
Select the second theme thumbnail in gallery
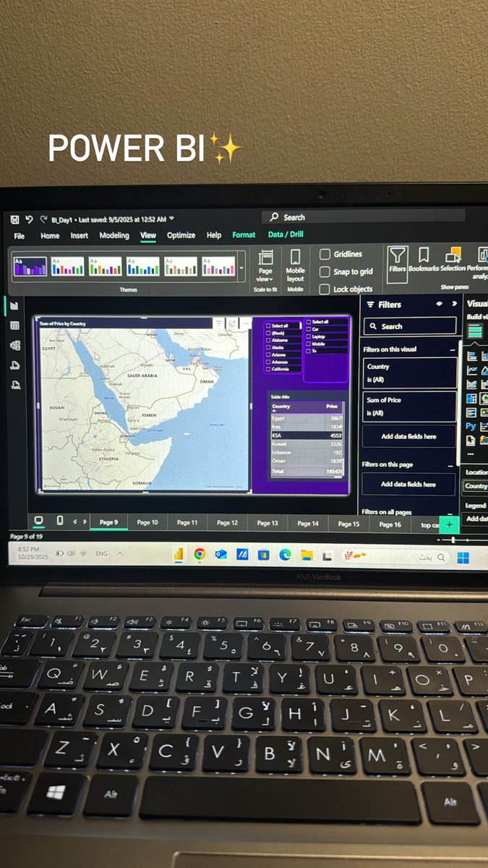68,267
